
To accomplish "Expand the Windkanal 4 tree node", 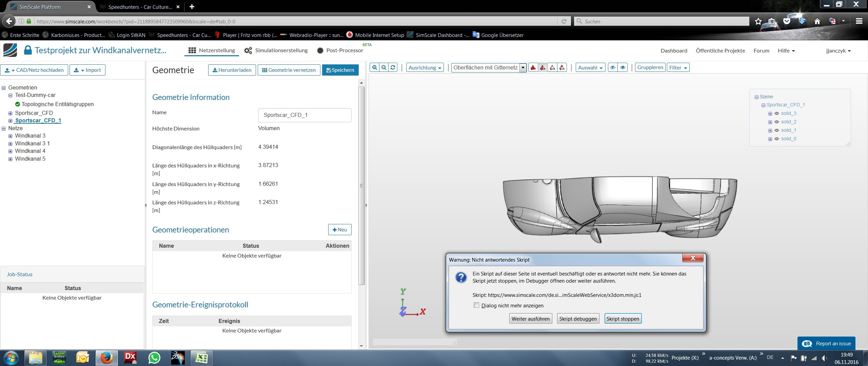I will (x=11, y=151).
